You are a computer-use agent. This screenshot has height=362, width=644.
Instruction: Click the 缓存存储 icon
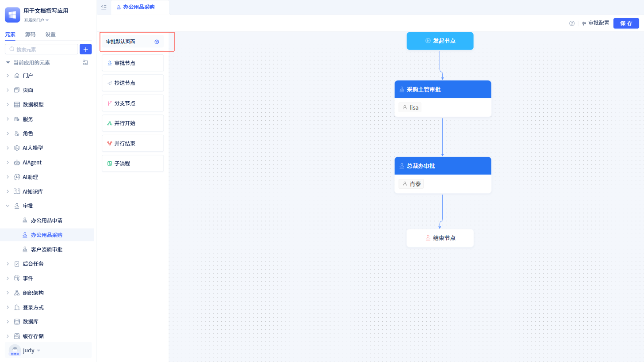(x=17, y=336)
